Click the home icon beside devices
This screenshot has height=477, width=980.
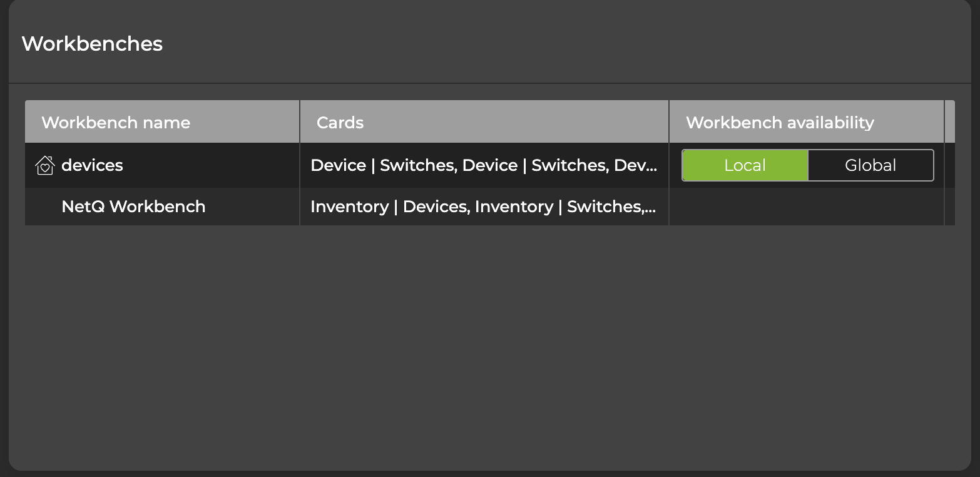point(45,165)
